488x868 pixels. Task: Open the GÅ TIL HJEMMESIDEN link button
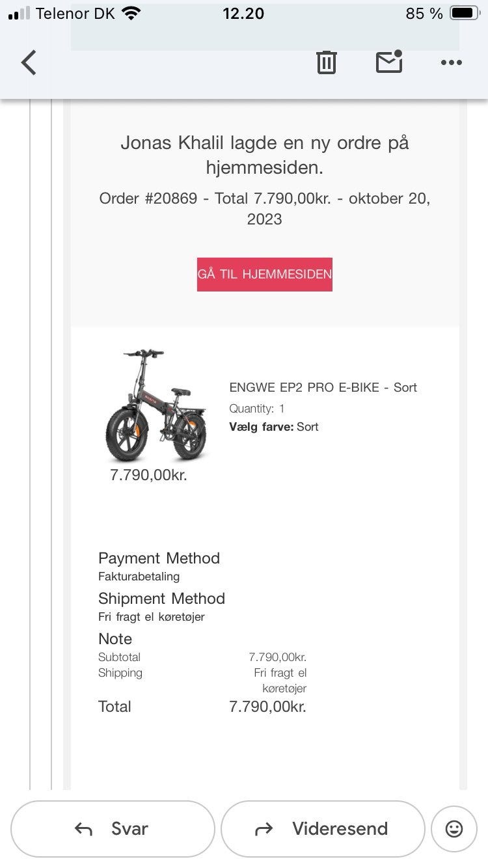point(265,274)
